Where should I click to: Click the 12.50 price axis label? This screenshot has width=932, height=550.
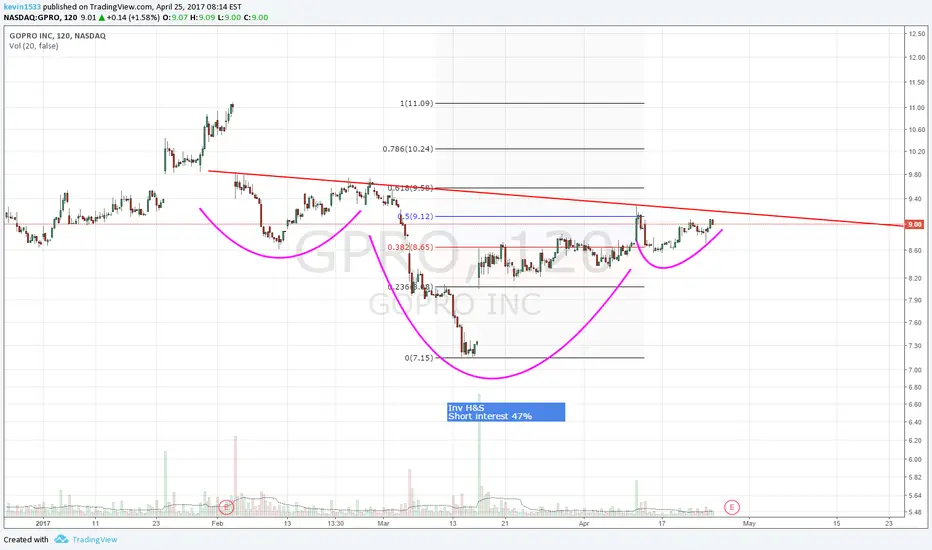pos(917,34)
